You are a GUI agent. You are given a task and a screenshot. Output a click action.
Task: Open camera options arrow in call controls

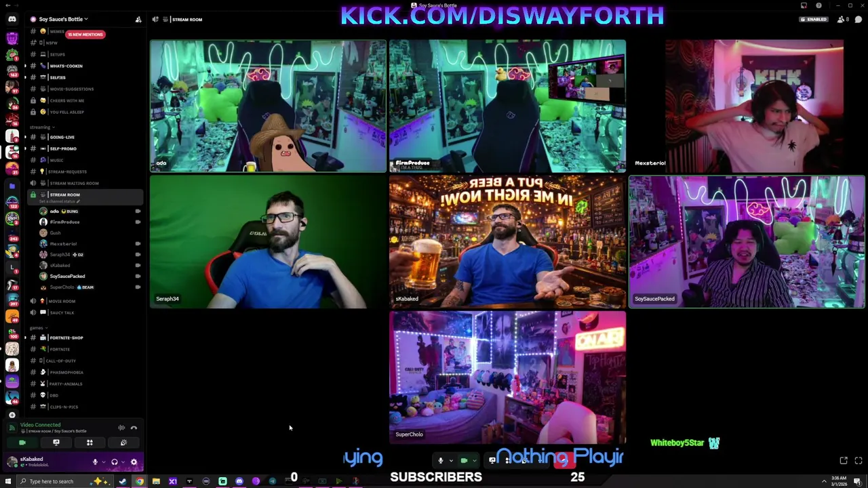point(474,461)
